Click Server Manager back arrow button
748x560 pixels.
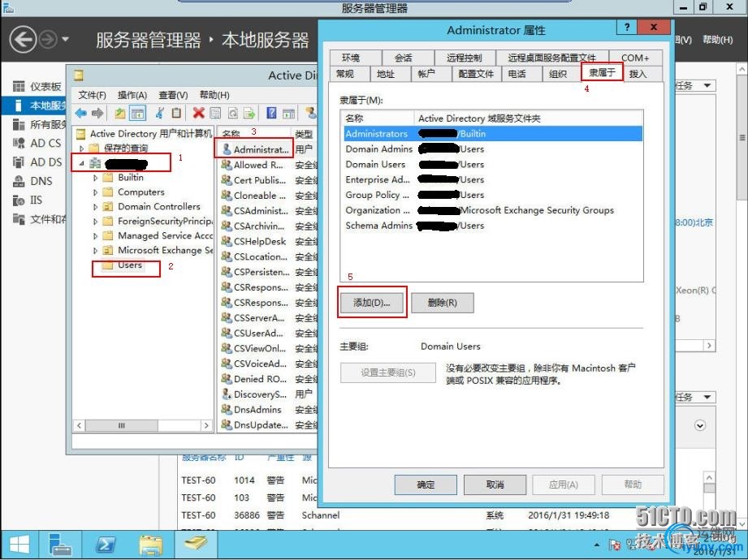[x=23, y=40]
